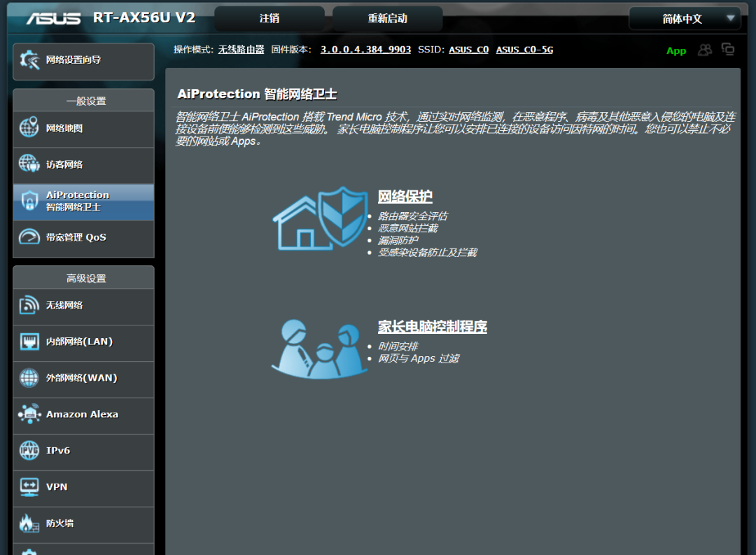The height and width of the screenshot is (555, 756).
Task: Click the 高级设置 section header
Action: point(86,279)
